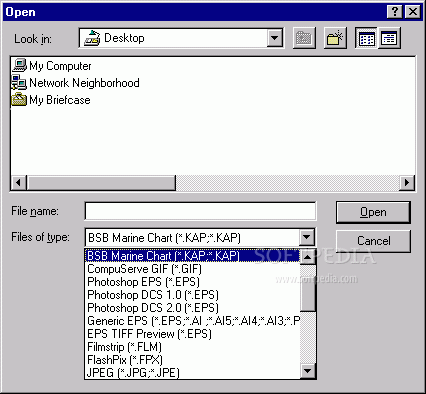Choose EPS TIFF Preview (*.EPS) file type
Image resolution: width=426 pixels, height=394 pixels.
[x=193, y=334]
